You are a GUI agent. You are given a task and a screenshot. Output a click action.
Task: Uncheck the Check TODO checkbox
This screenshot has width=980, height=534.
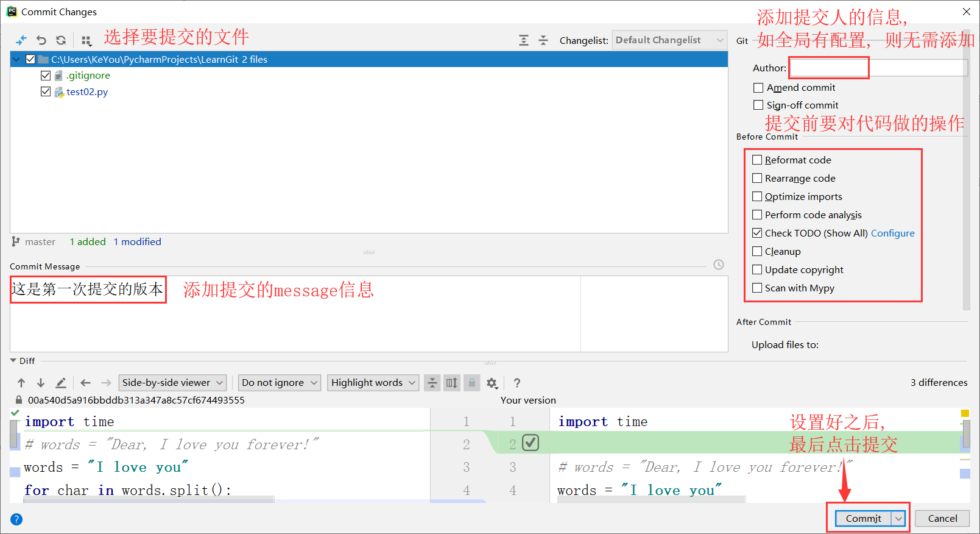click(x=757, y=233)
